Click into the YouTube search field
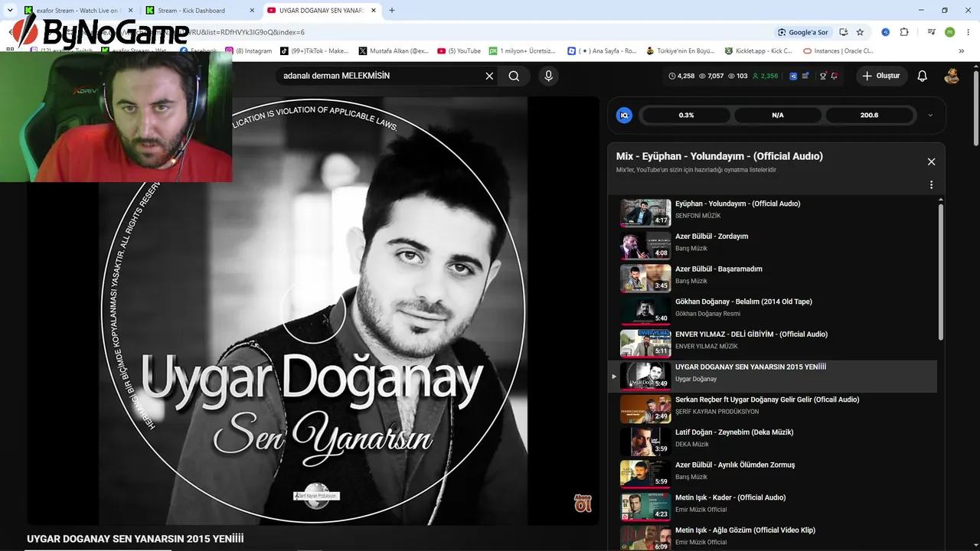 click(x=381, y=76)
